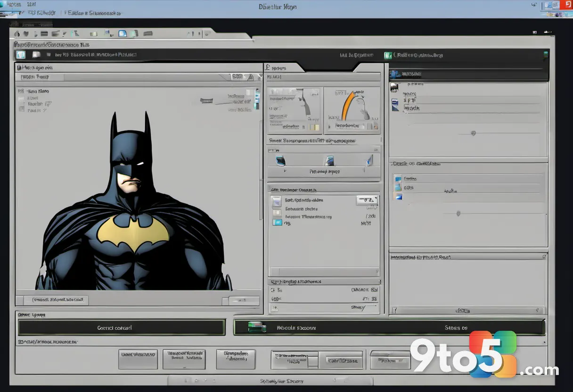This screenshot has height=392, width=573.
Task: Click the right blue icon in three-icon row
Action: click(x=369, y=161)
